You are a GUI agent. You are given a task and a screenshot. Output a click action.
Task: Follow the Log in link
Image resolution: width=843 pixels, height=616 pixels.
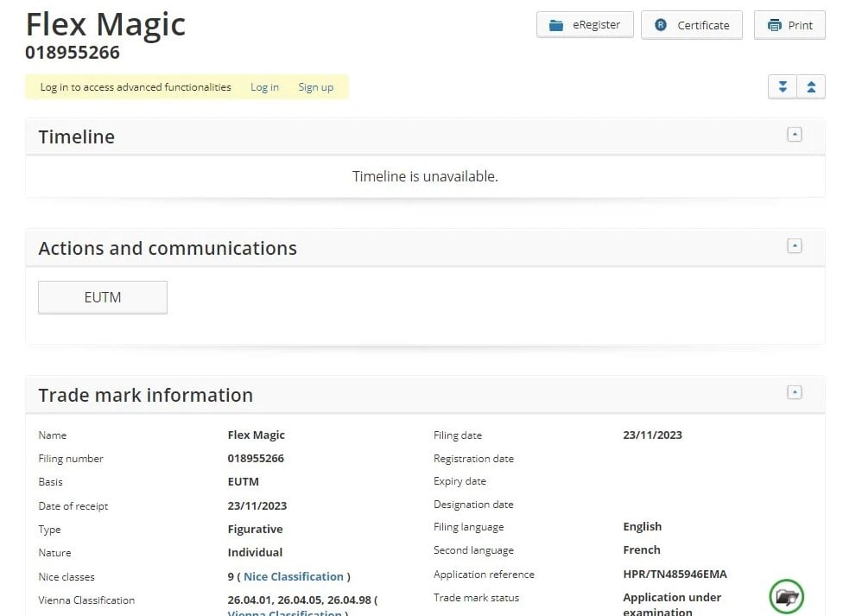click(x=264, y=87)
